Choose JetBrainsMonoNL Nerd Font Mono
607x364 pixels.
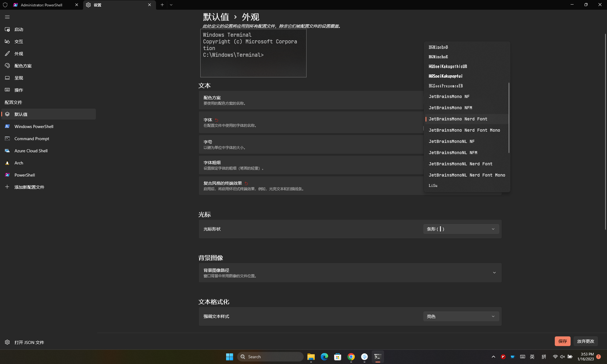467,175
